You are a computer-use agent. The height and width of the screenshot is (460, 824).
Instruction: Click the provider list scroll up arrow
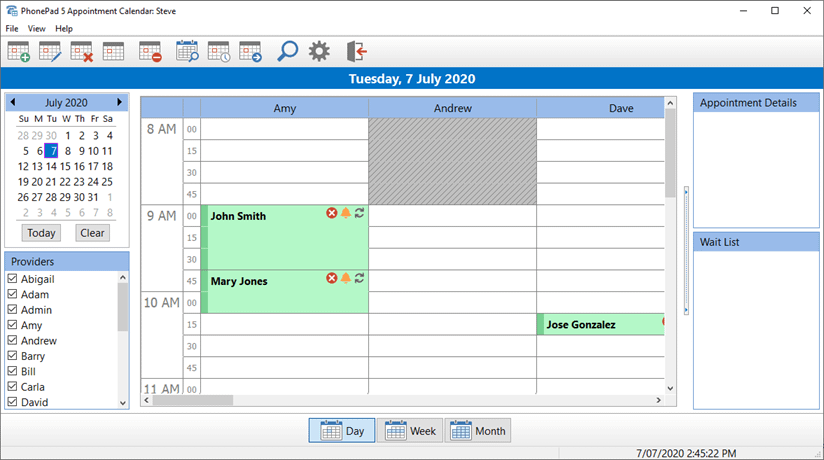122,277
